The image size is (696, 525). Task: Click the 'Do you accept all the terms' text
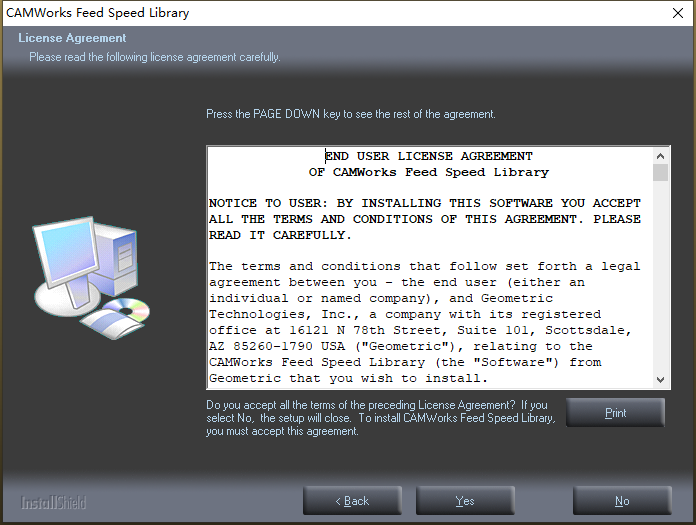(381, 418)
